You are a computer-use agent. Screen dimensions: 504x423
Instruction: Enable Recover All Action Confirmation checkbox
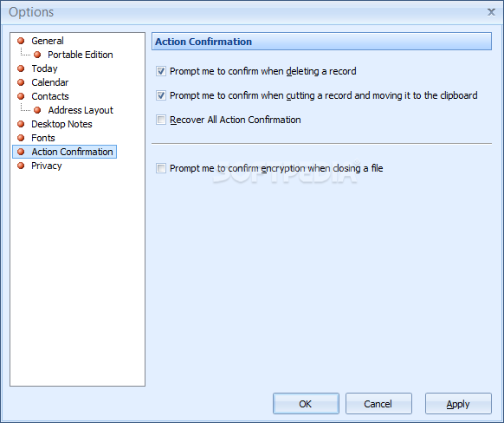click(161, 120)
